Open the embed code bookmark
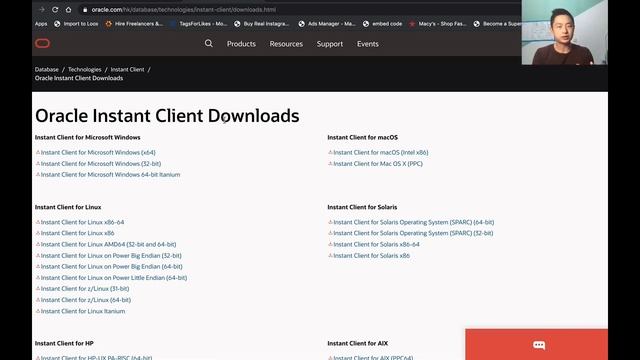 pos(382,24)
